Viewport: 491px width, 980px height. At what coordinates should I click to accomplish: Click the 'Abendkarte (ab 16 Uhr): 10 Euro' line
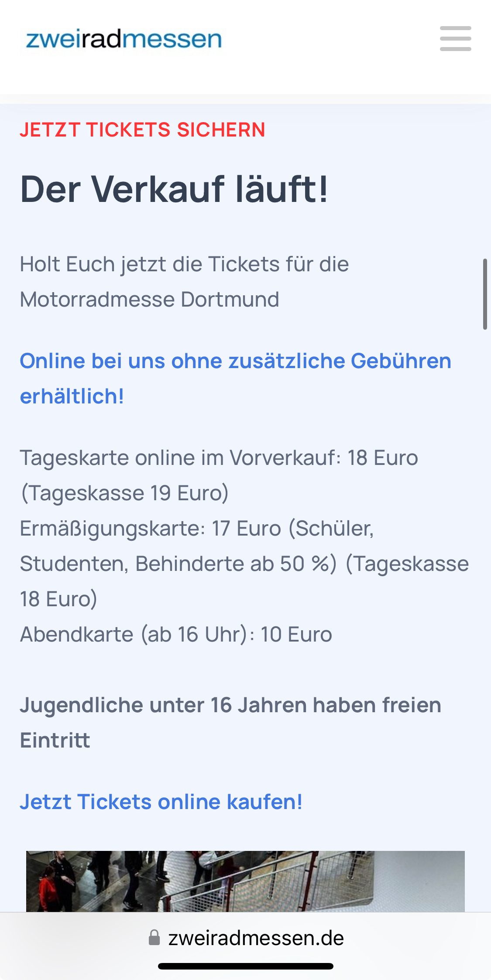[176, 635]
